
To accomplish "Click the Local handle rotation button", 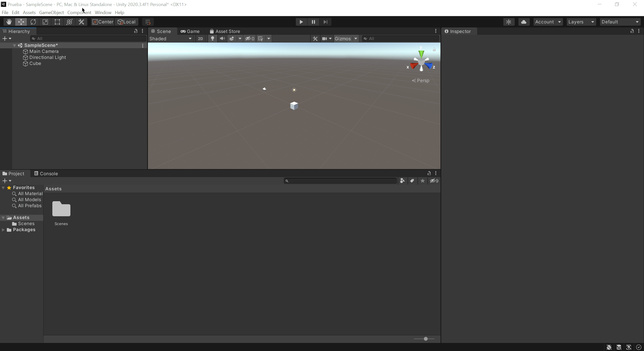I will (127, 22).
